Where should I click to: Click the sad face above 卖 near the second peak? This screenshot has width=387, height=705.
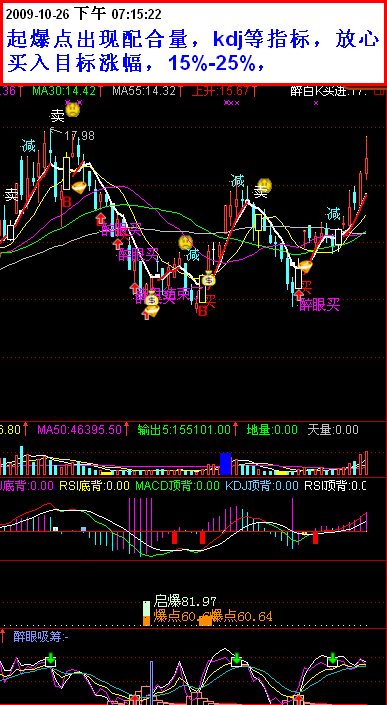[x=264, y=184]
